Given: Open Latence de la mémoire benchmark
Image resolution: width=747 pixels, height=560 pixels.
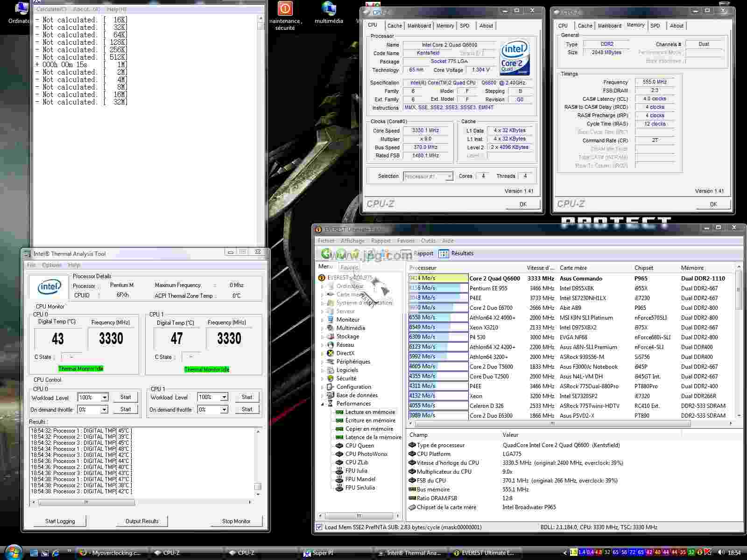Looking at the screenshot, I should click(x=373, y=437).
